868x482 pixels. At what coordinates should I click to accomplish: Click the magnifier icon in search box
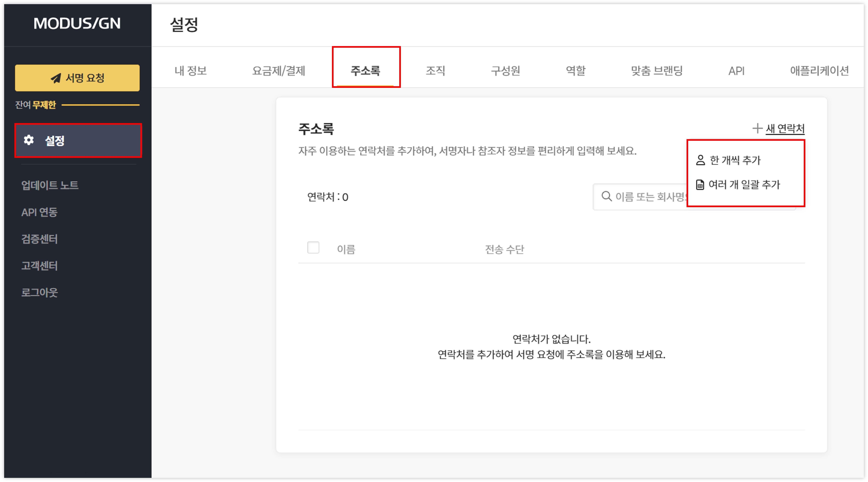(606, 196)
